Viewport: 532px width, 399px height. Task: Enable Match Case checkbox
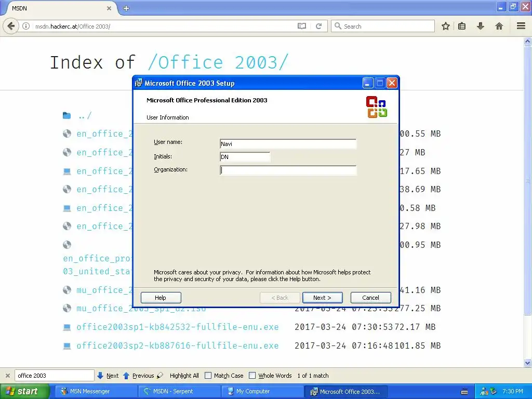pos(208,376)
